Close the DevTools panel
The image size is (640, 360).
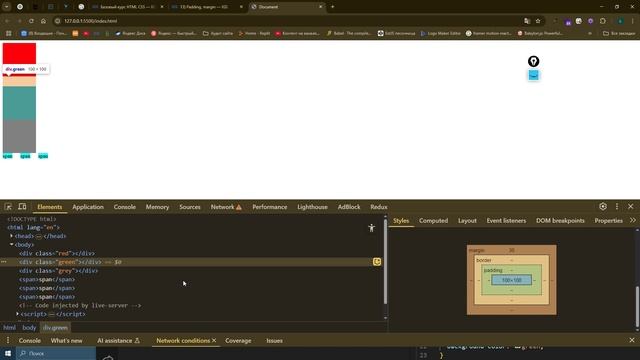coord(631,207)
